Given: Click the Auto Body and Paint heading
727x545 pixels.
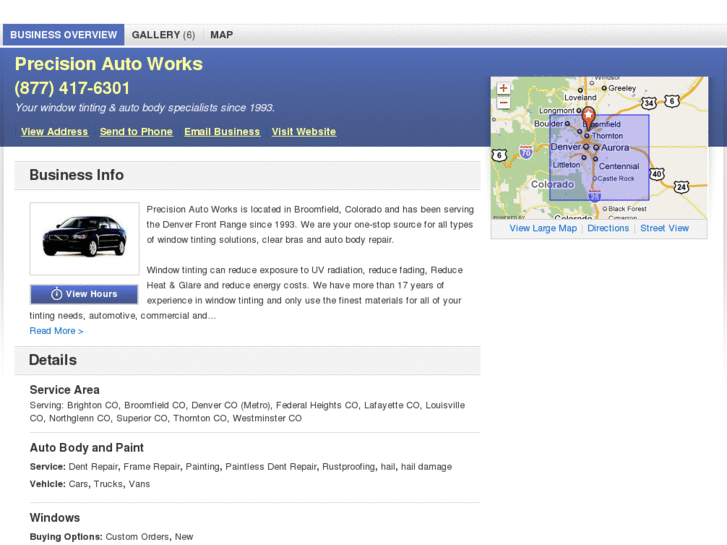Looking at the screenshot, I should tap(87, 448).
